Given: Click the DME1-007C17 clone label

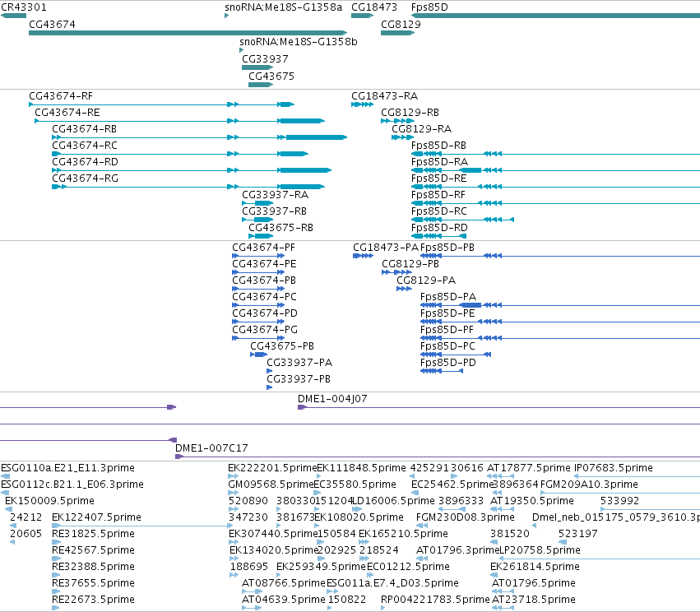Looking at the screenshot, I should pyautogui.click(x=211, y=448).
